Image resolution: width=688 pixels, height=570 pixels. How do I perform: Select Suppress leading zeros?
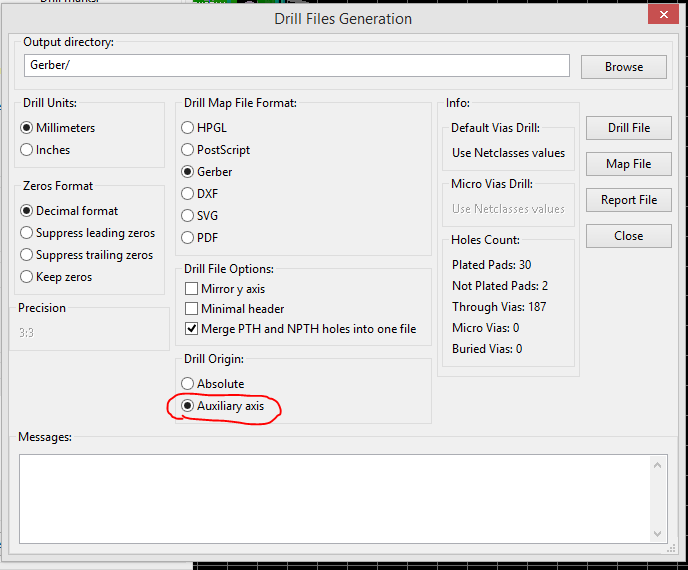click(87, 233)
